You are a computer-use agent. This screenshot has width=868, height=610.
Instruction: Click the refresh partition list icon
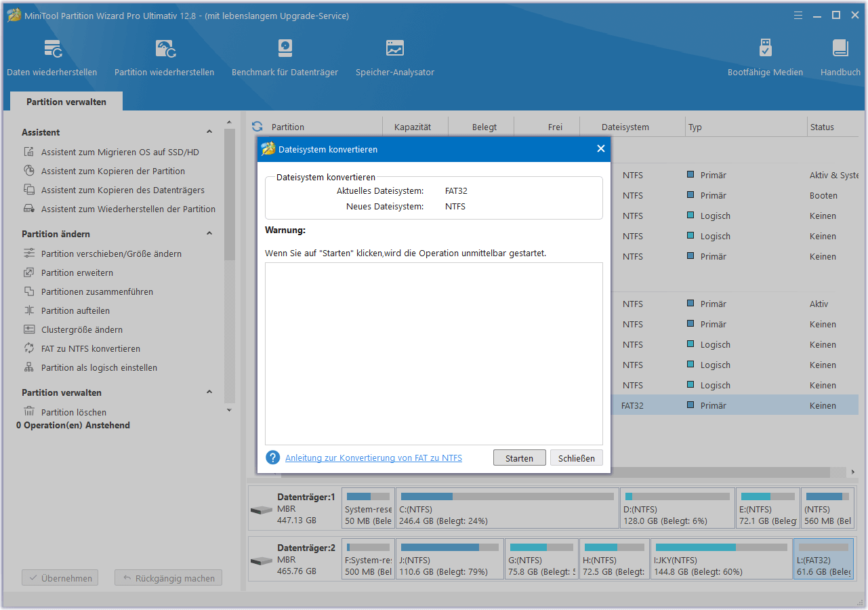pos(257,127)
